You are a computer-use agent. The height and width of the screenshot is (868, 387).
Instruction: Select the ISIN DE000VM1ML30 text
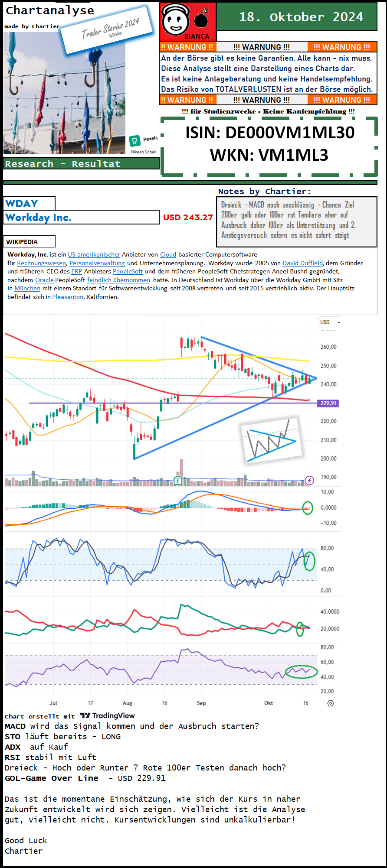pyautogui.click(x=270, y=133)
